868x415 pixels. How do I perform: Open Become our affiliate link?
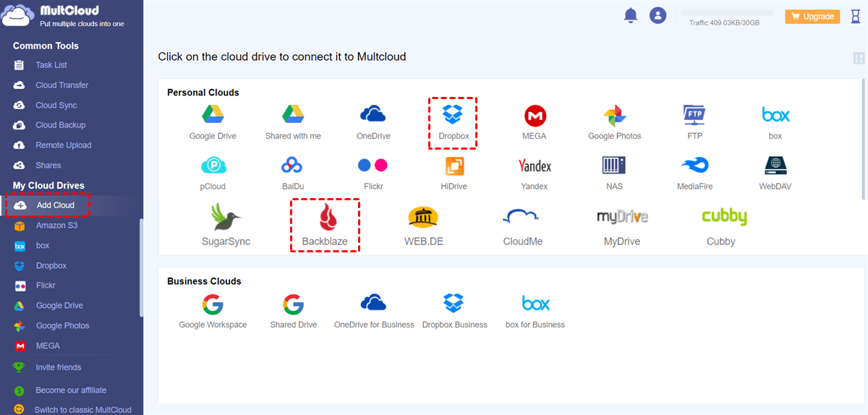[x=71, y=390]
